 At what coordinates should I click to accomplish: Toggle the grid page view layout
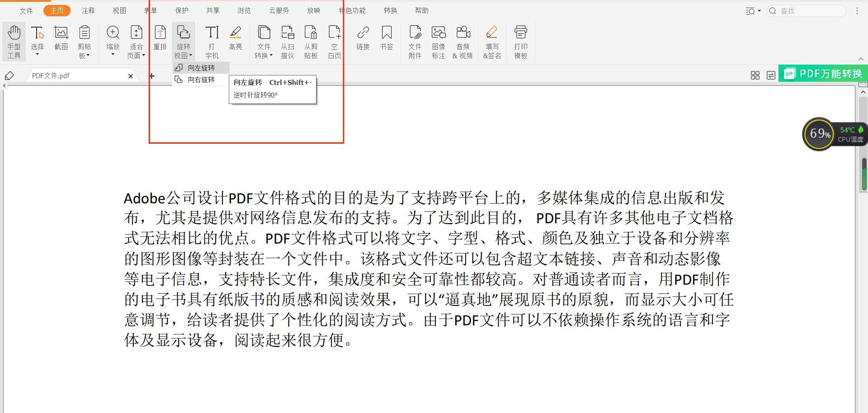755,75
